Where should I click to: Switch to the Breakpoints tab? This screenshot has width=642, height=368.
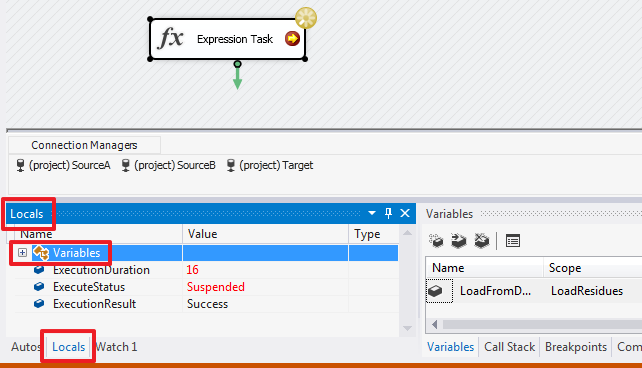tap(576, 347)
